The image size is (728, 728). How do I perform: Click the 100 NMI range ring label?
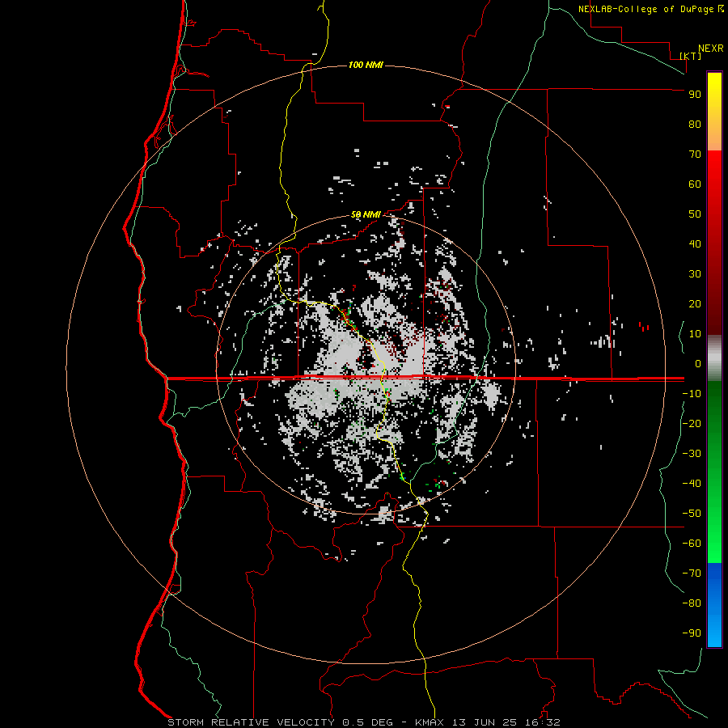click(366, 65)
